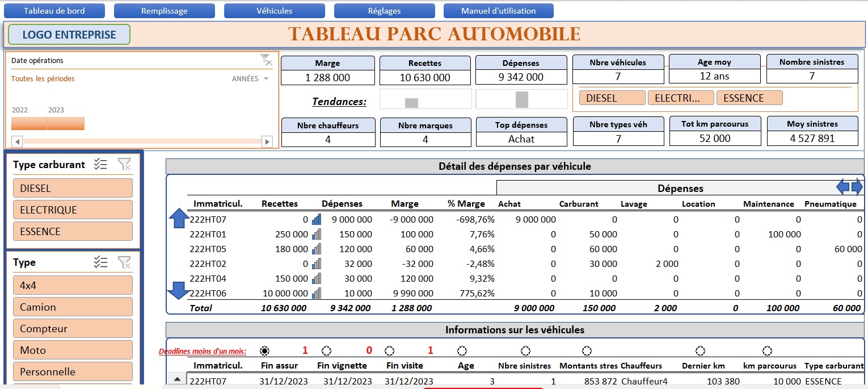This screenshot has width=868, height=389.
Task: Enable multi-select in Type carburant slicer
Action: point(100,165)
